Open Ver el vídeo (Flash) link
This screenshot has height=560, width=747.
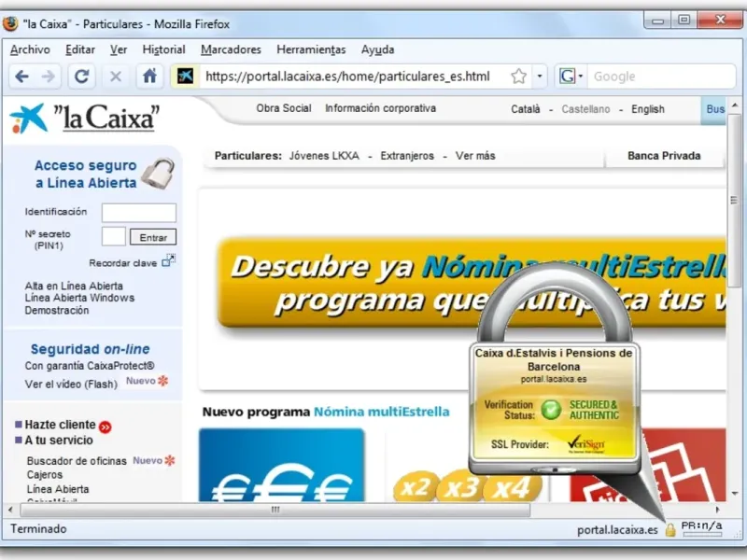[71, 384]
